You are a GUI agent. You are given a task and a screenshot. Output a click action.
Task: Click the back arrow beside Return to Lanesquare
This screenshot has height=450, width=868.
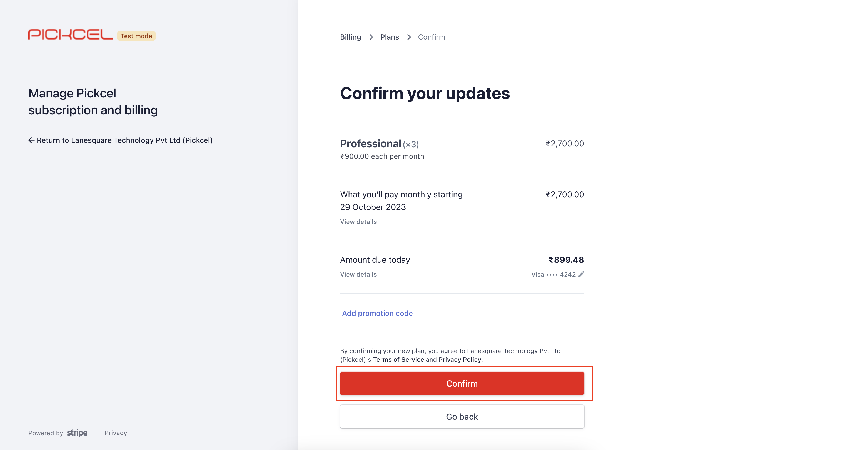31,140
